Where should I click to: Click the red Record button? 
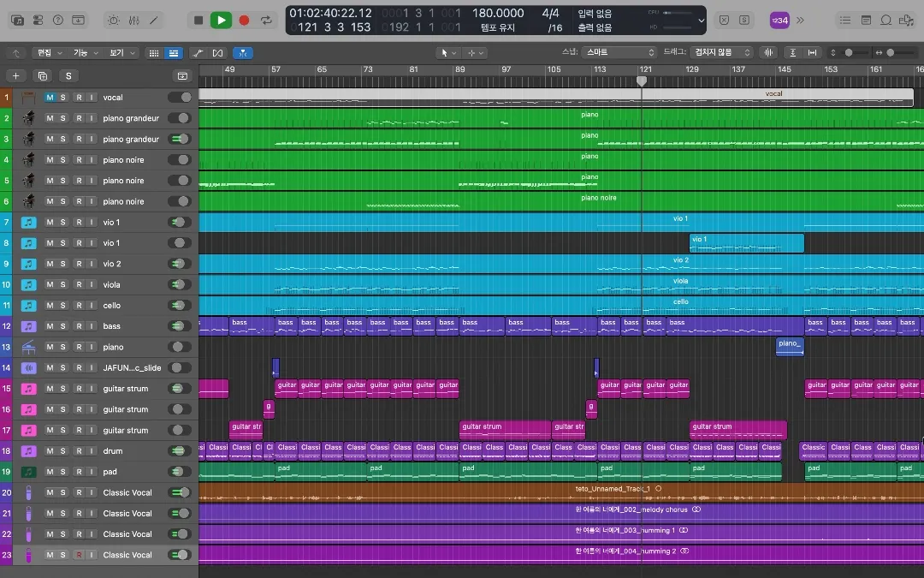(244, 20)
